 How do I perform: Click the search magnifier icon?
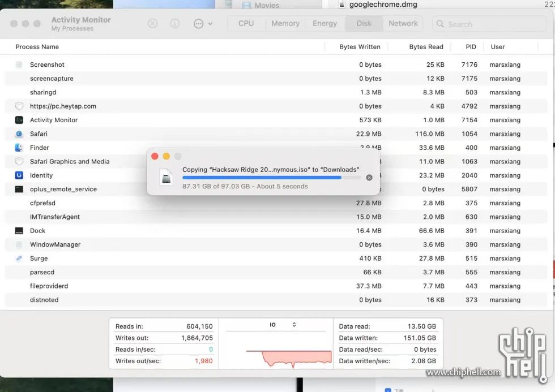(x=440, y=24)
